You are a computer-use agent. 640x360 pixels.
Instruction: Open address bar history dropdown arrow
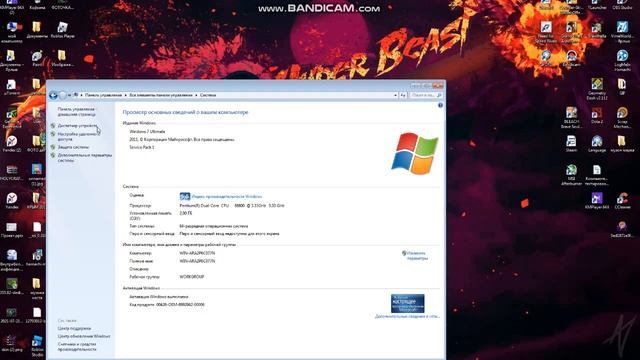tap(395, 95)
